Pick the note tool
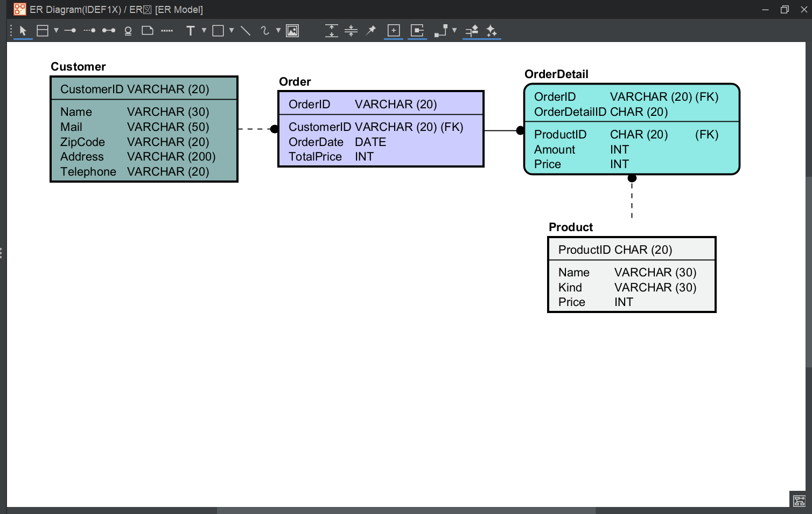Viewport: 812px width, 514px height. click(x=148, y=31)
